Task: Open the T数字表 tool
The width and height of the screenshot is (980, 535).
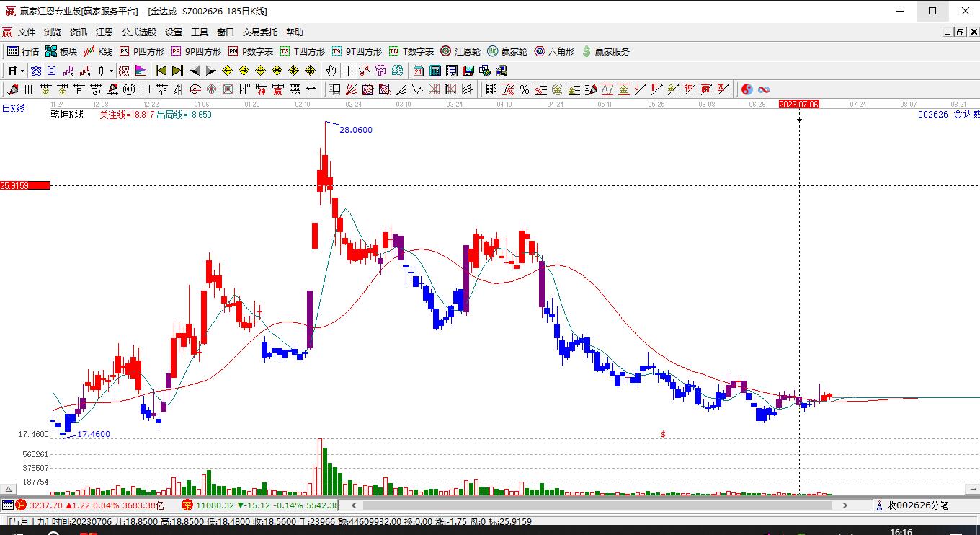Action: [x=411, y=51]
